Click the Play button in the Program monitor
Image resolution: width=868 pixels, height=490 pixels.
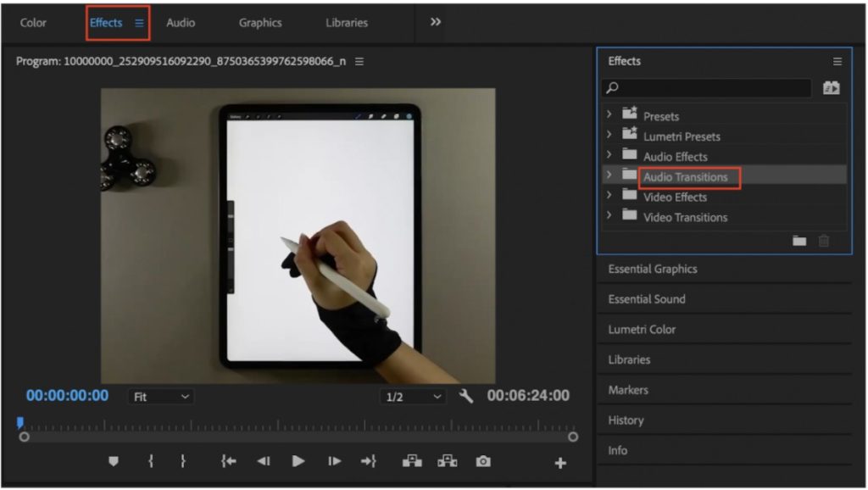299,461
